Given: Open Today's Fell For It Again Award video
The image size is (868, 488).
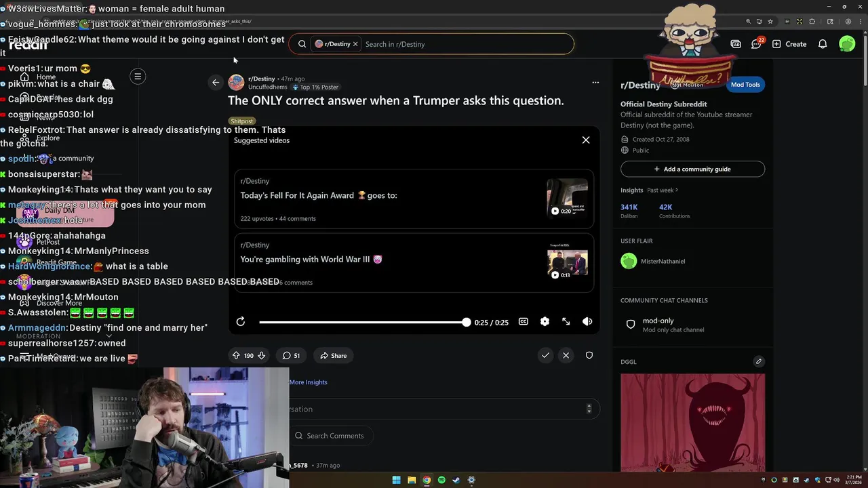Looking at the screenshot, I should pyautogui.click(x=414, y=199).
